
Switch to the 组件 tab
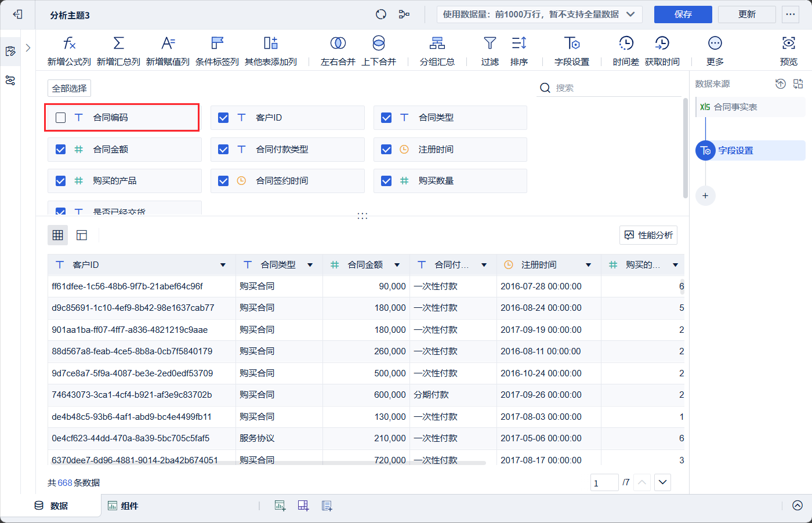click(123, 506)
